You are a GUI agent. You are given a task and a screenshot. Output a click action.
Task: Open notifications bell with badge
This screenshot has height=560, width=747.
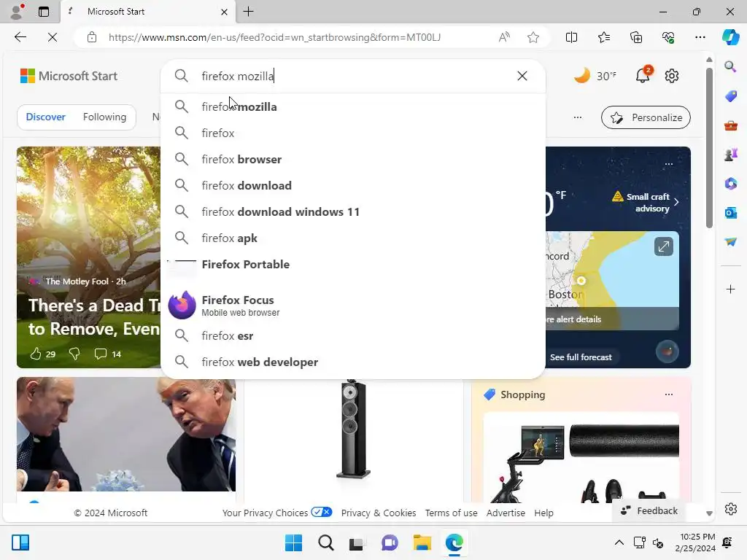(x=643, y=75)
